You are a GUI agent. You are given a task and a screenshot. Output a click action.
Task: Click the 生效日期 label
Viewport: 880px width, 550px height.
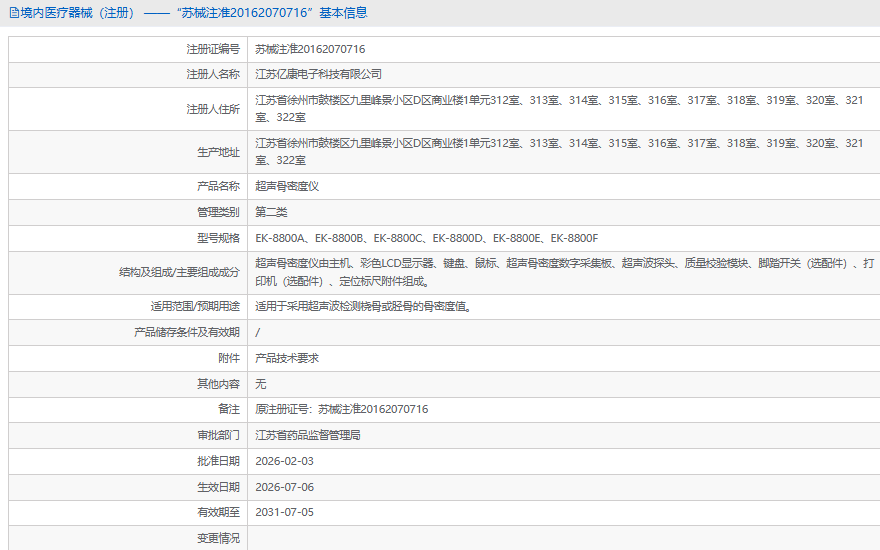[218, 487]
